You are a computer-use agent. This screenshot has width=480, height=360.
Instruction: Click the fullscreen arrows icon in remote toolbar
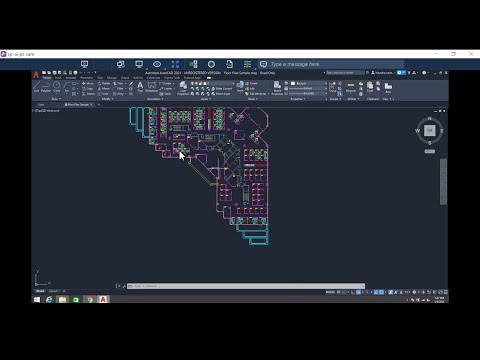click(x=175, y=64)
